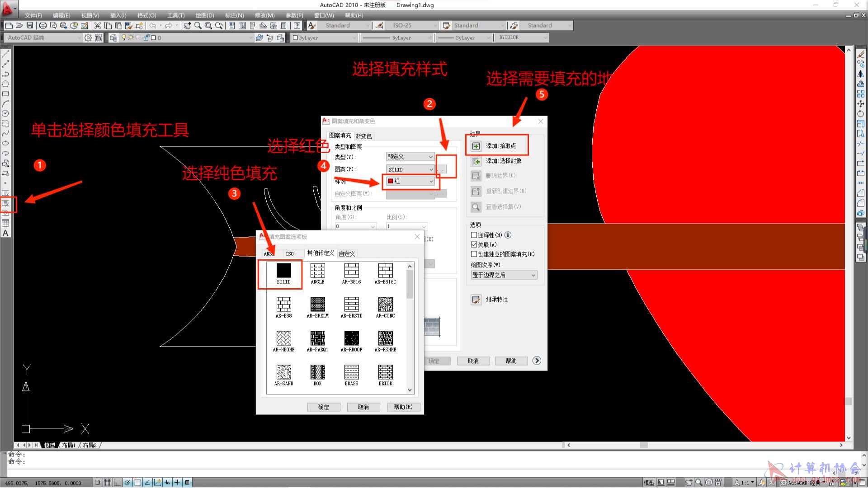Toggle Lineweight display in status bar

coord(177,483)
